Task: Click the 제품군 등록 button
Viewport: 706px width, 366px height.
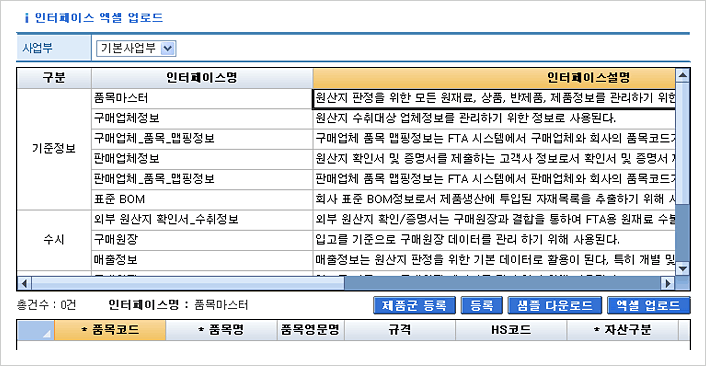Action: point(414,305)
